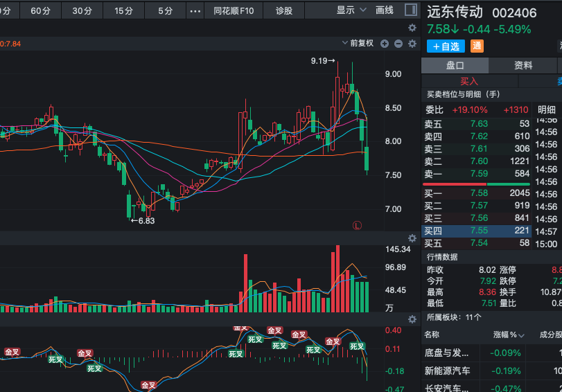The width and height of the screenshot is (562, 392).
Task: Click 今开 7.92 value
Action: click(488, 281)
